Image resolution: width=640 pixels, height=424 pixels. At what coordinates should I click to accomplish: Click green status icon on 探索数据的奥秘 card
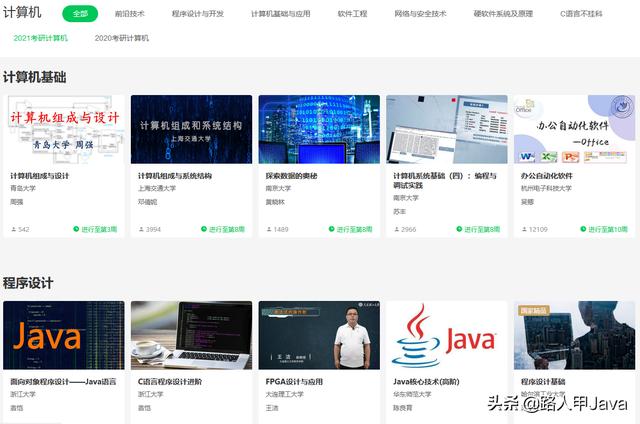pyautogui.click(x=333, y=229)
